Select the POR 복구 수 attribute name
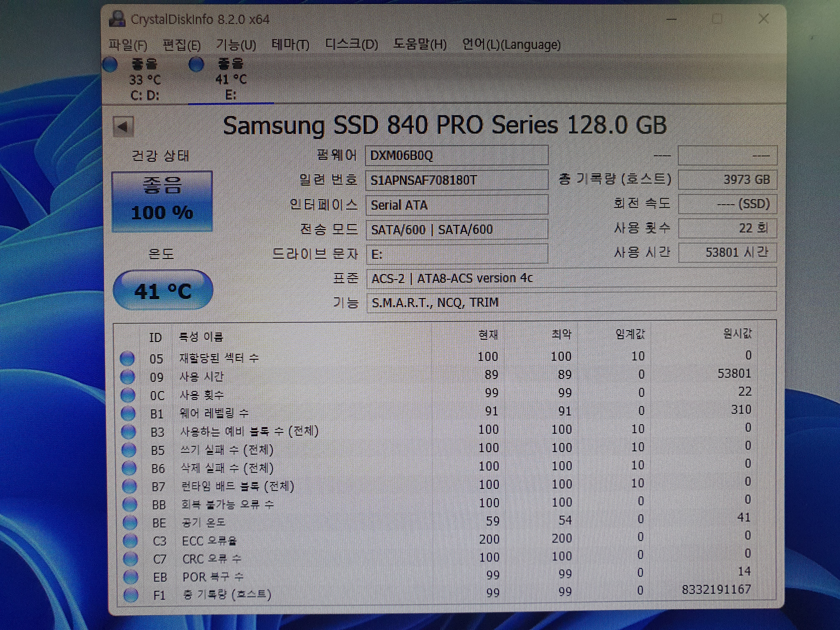 pyautogui.click(x=213, y=577)
